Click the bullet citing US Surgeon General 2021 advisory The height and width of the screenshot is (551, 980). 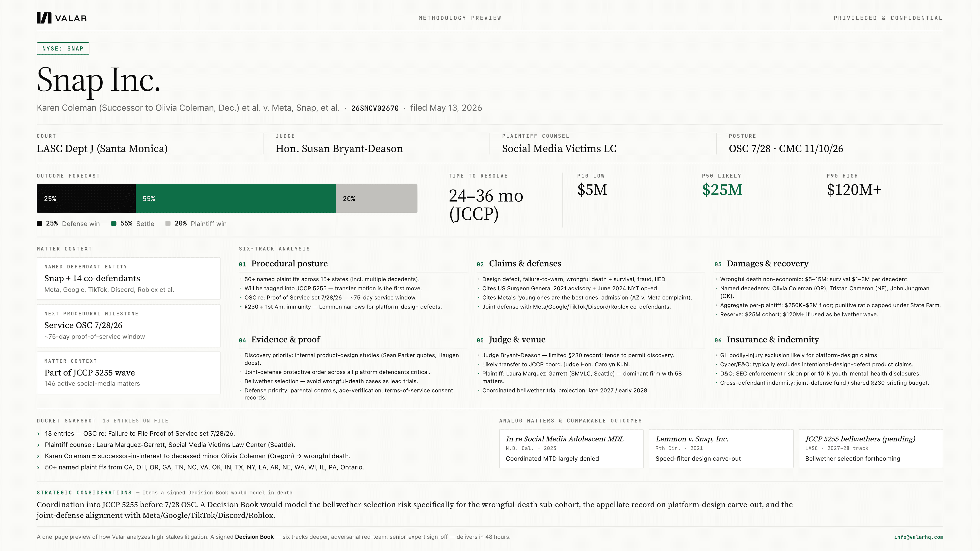coord(570,289)
